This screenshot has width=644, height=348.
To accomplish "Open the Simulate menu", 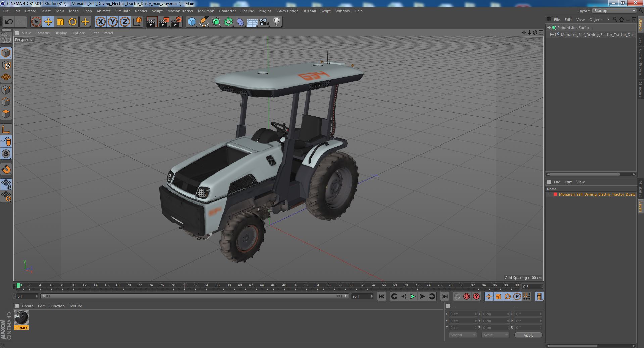I will coord(123,11).
